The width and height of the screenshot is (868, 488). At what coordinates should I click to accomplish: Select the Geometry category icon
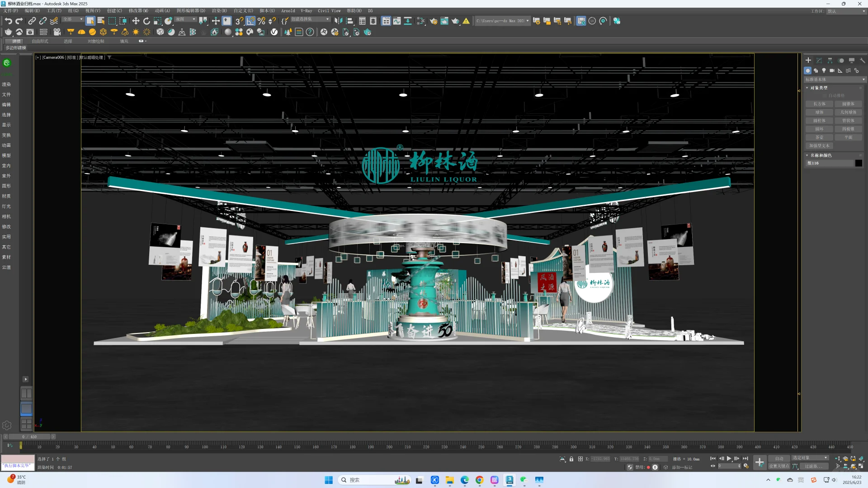point(808,70)
